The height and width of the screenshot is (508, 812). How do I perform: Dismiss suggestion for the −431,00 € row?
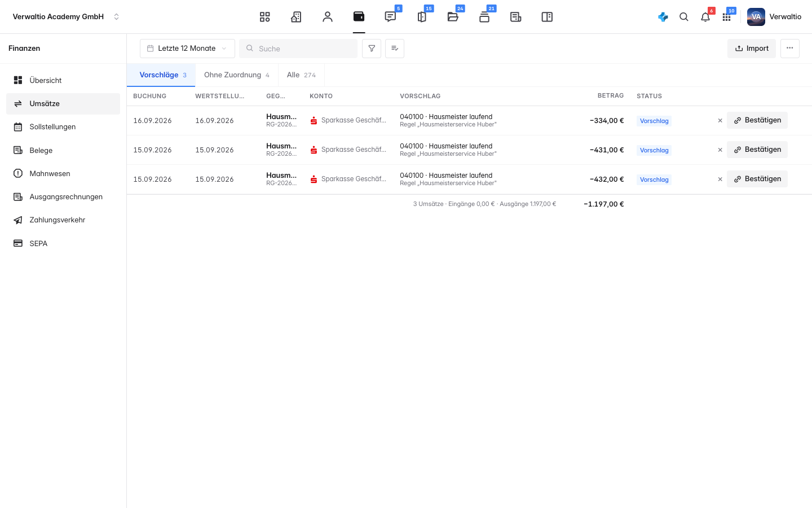coord(720,150)
